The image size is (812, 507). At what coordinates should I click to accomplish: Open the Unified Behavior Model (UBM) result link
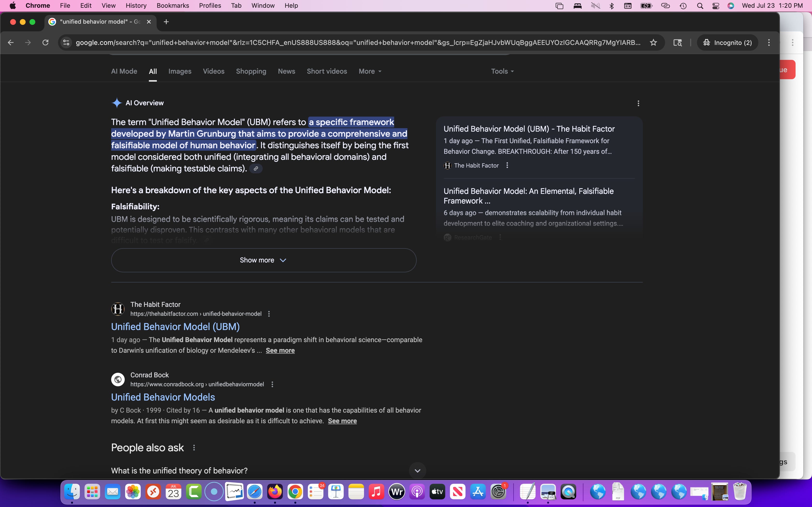(175, 327)
